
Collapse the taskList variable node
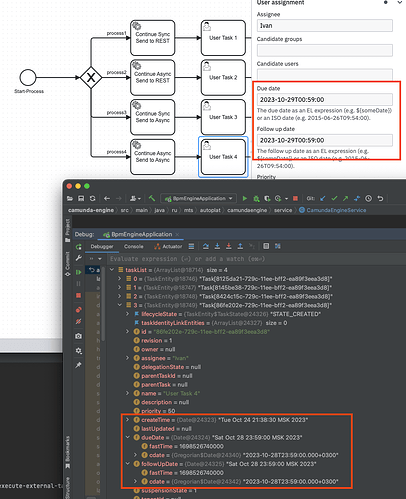[x=112, y=270]
